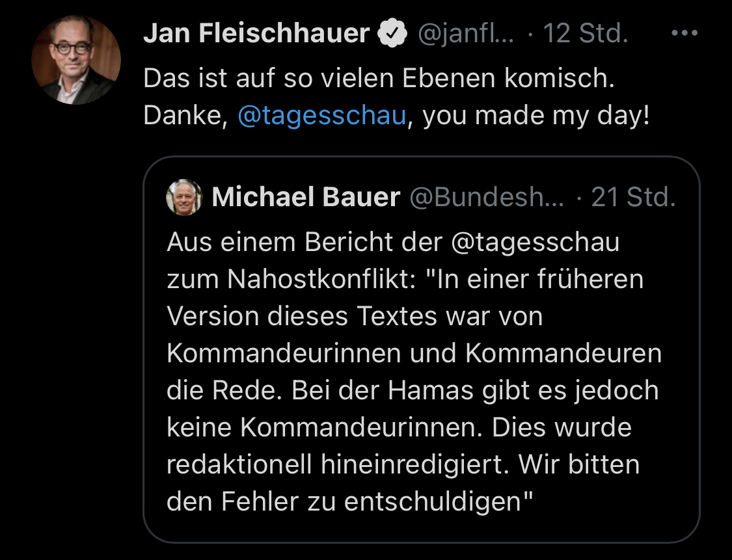Click the "21 Std." quoted tweet timestamp

pos(633,197)
